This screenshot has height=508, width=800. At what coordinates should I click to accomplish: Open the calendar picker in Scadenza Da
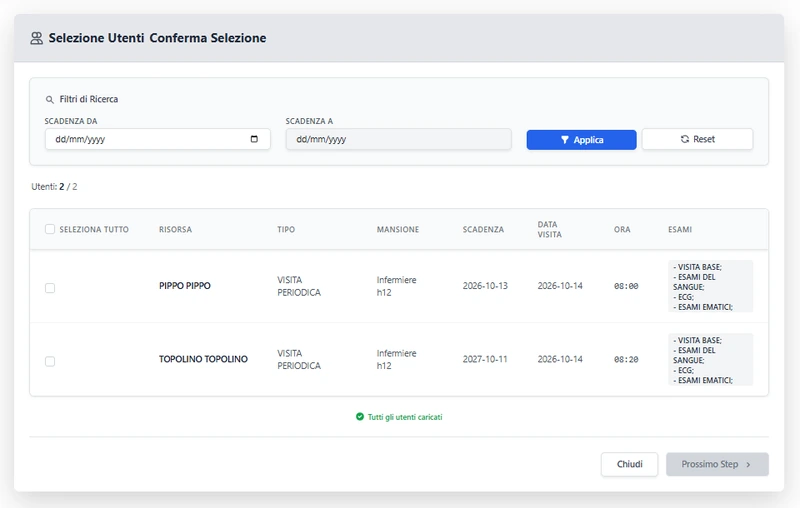(x=254, y=139)
